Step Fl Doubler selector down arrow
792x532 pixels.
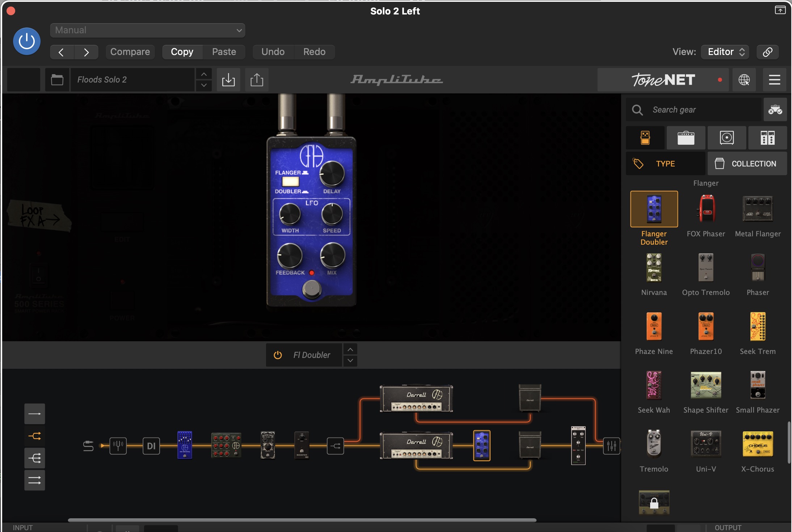point(350,360)
